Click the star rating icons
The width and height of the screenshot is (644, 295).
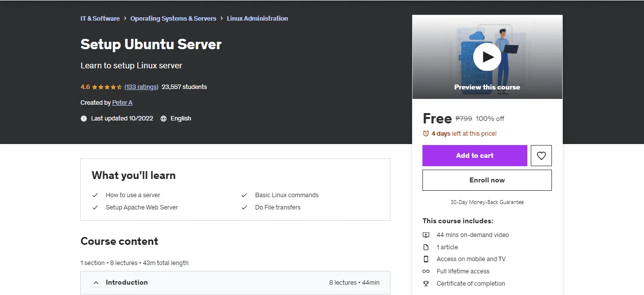tap(107, 87)
